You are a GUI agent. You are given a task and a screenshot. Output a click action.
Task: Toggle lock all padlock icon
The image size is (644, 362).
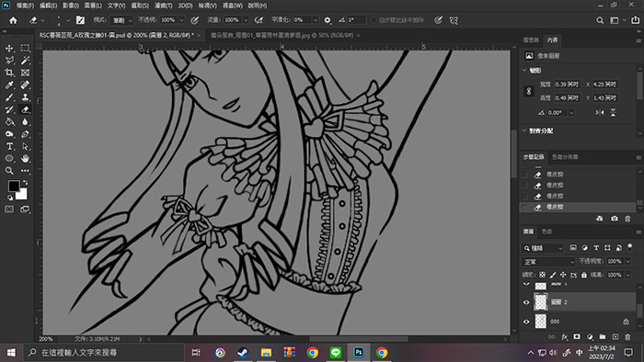583,275
